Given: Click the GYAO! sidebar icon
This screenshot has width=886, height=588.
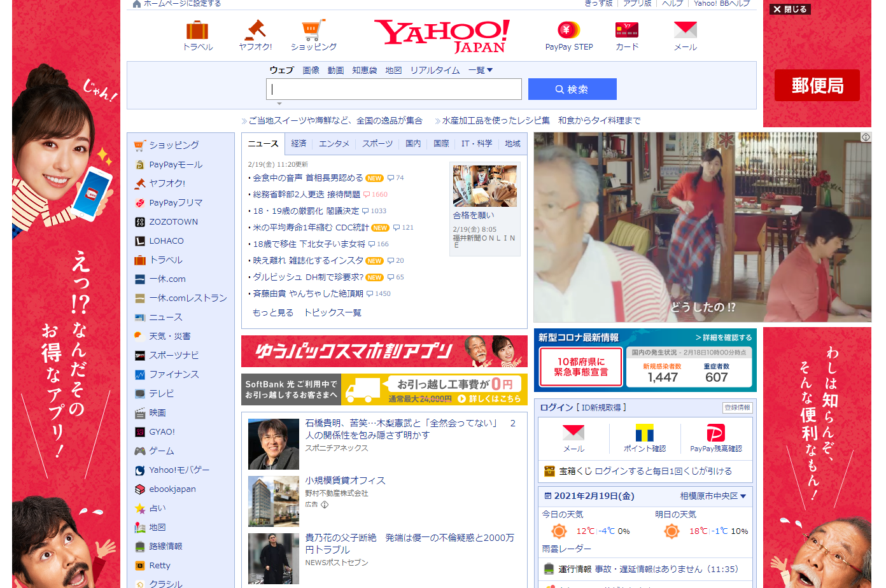Looking at the screenshot, I should tap(140, 432).
